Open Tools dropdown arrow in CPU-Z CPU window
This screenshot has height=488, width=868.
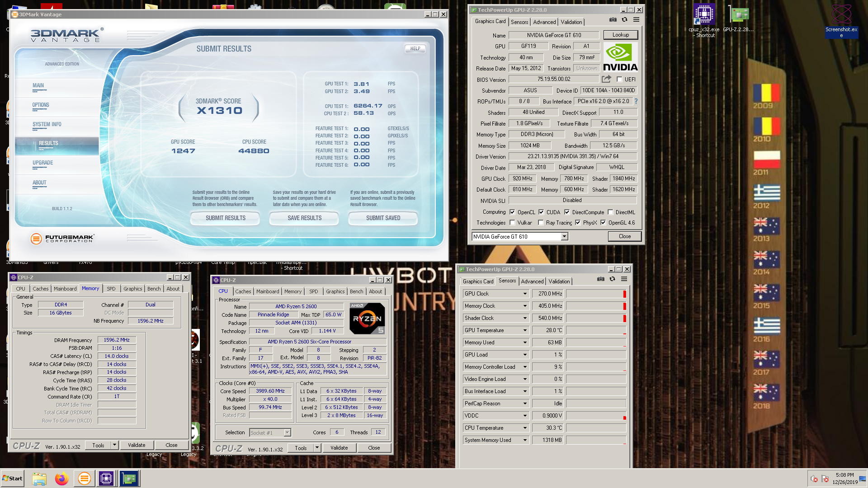pos(317,448)
